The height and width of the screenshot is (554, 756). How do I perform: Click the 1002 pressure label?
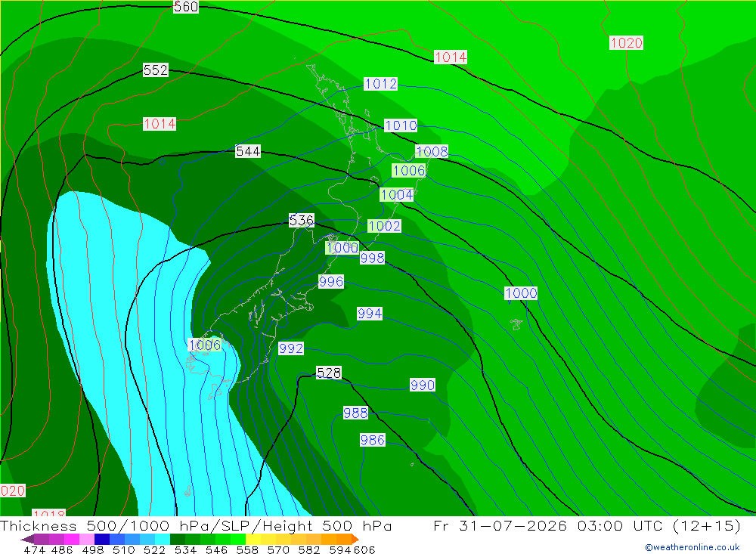(384, 226)
